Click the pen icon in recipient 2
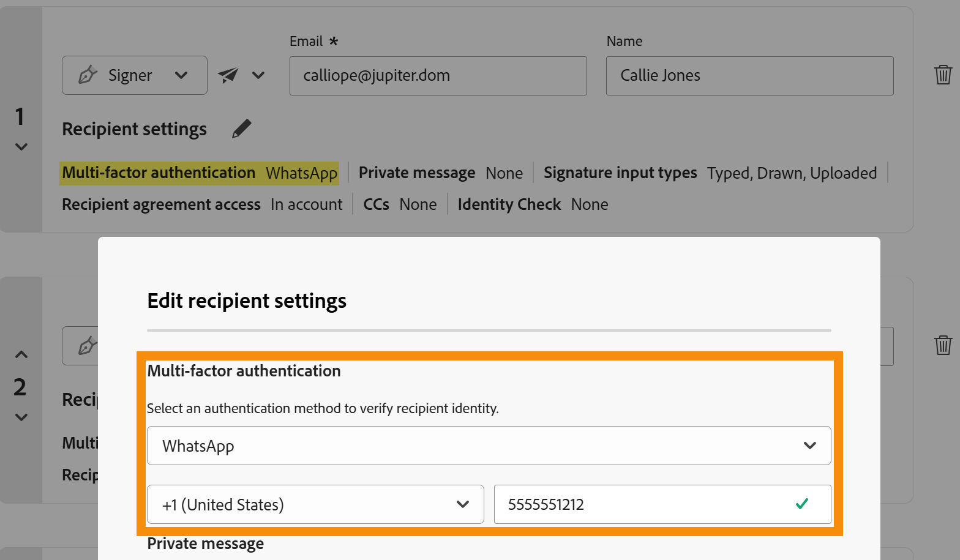The image size is (960, 560). coord(88,346)
